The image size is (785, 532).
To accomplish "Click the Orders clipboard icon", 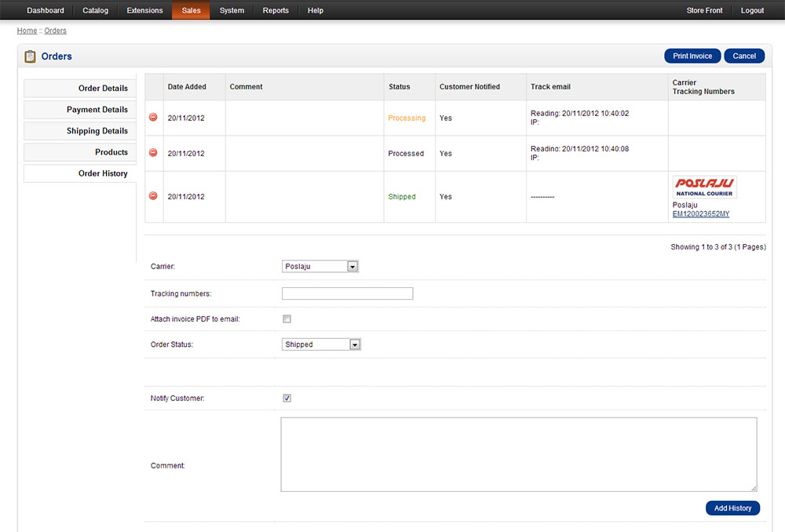I will point(30,56).
